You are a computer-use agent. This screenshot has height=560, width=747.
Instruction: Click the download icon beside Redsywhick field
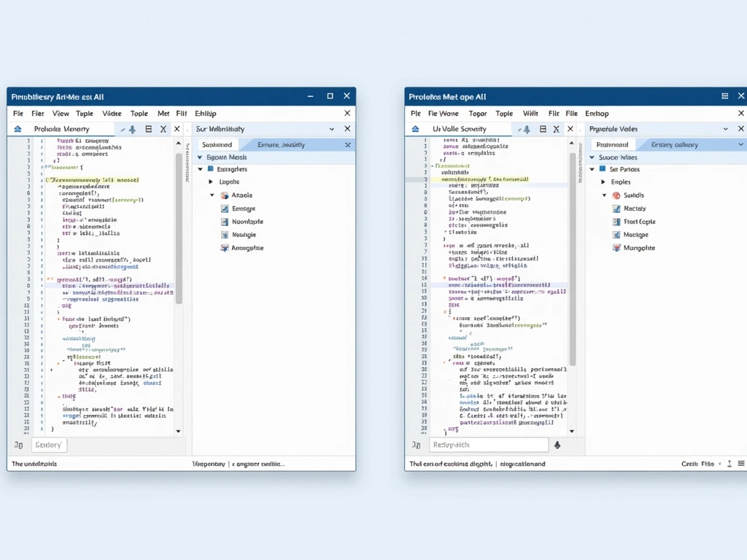(x=557, y=444)
